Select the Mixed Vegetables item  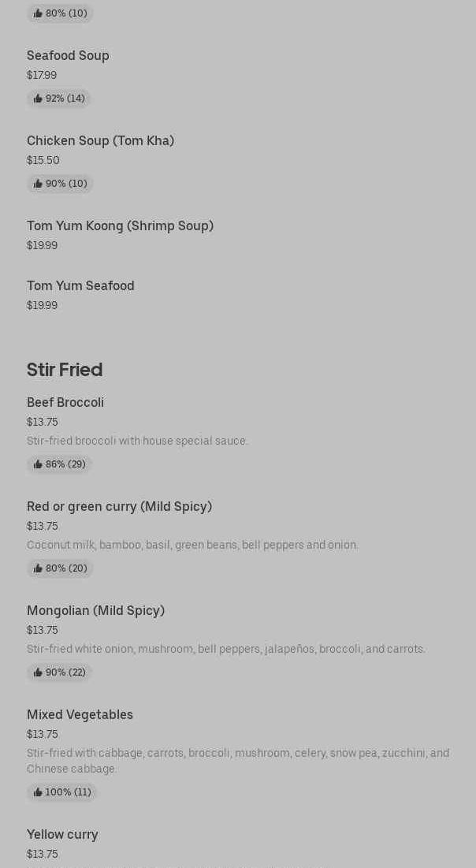[80, 714]
